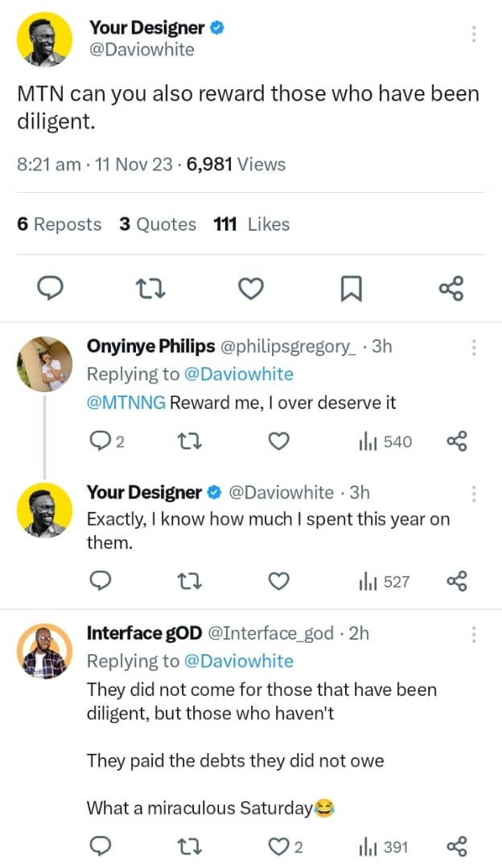Like the main MTN reward tweet

(252, 288)
